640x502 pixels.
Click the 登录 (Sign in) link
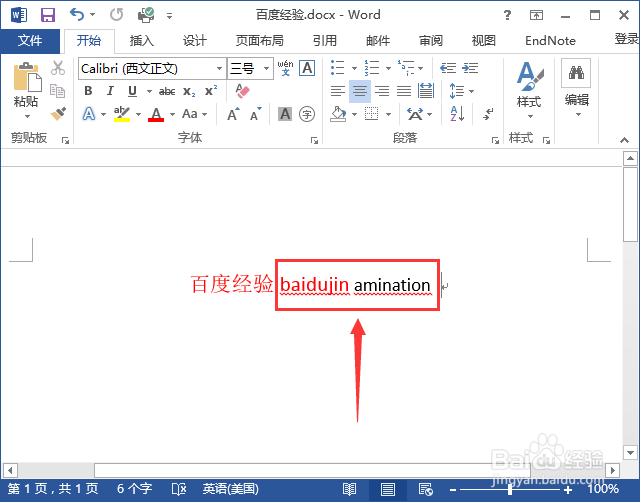[627, 39]
